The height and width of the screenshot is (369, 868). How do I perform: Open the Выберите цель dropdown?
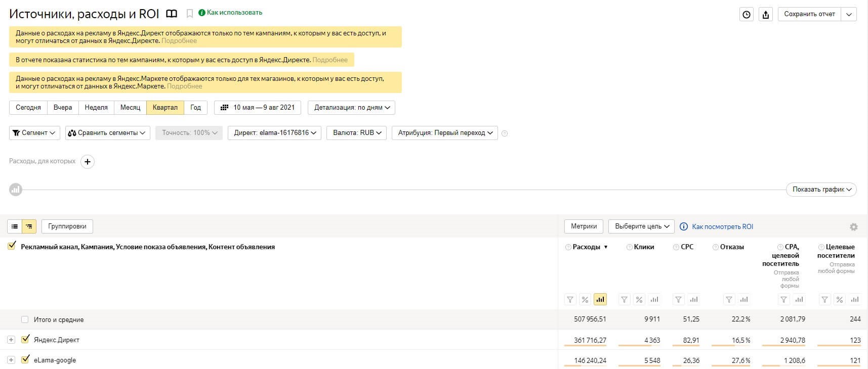pos(642,226)
